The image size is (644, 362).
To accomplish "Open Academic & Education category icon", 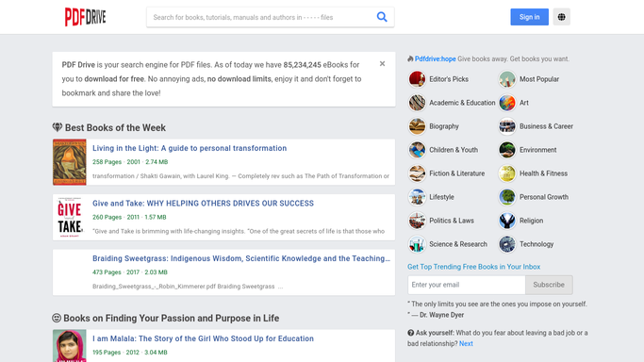I will [x=417, y=103].
